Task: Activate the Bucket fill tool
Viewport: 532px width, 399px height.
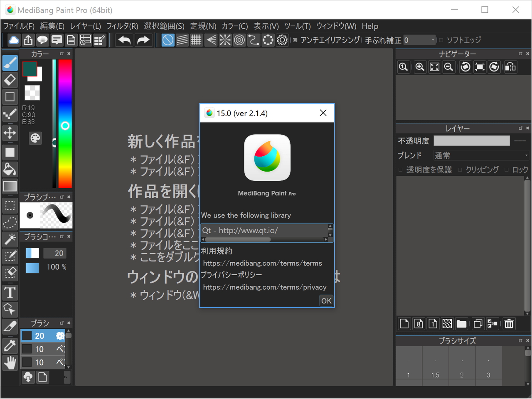Action: point(10,169)
